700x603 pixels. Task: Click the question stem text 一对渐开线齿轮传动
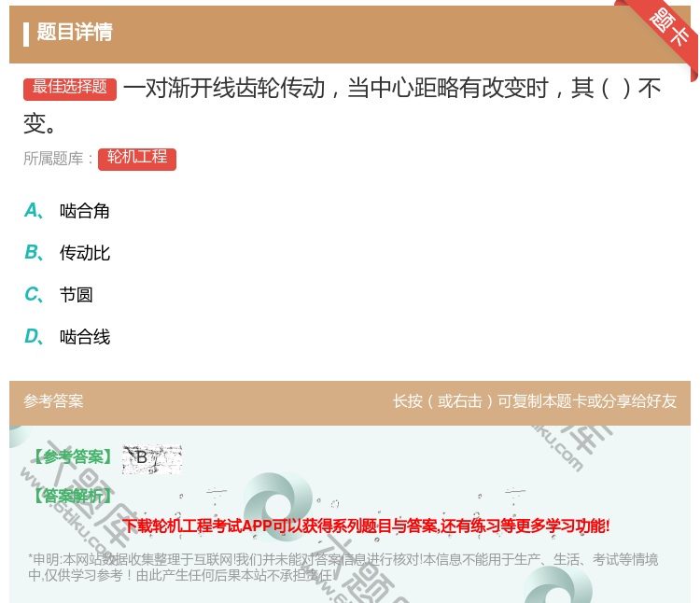[x=342, y=105]
